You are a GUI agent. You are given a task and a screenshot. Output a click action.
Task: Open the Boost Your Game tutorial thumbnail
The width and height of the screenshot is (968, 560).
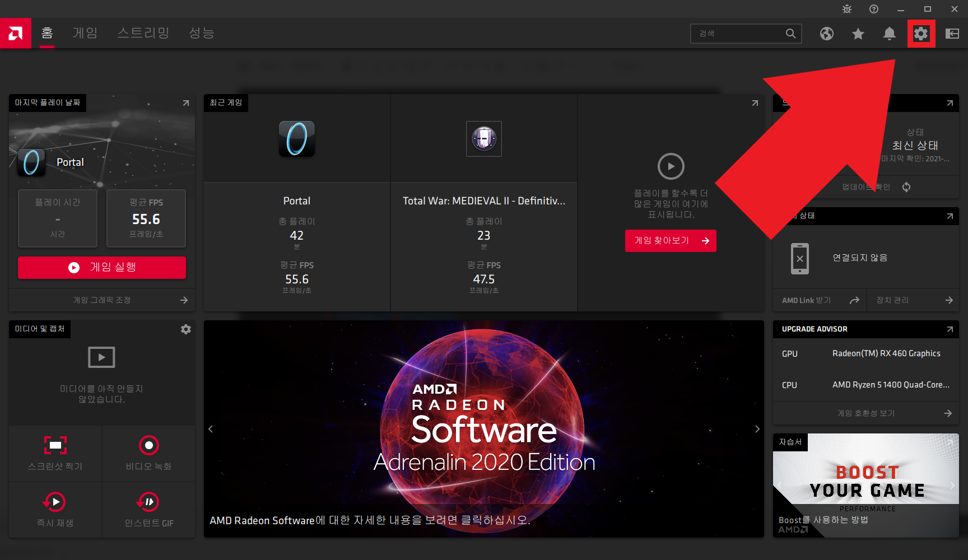(866, 486)
